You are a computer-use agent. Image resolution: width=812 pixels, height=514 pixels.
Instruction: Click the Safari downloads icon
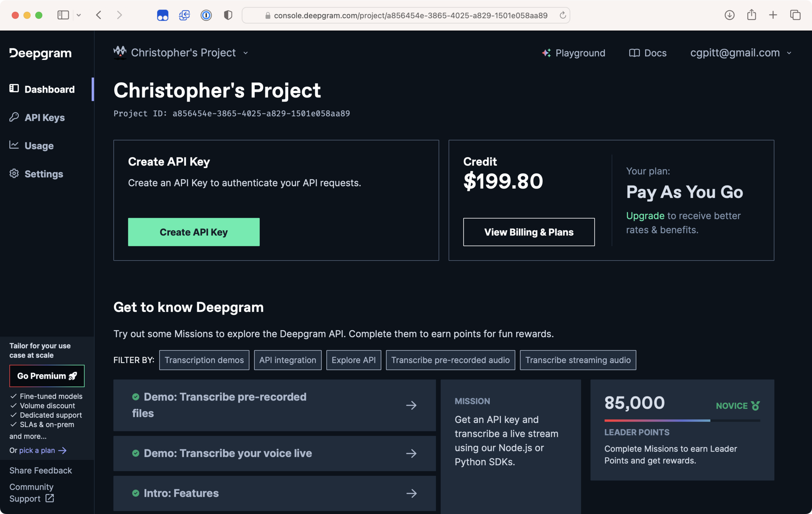tap(729, 15)
